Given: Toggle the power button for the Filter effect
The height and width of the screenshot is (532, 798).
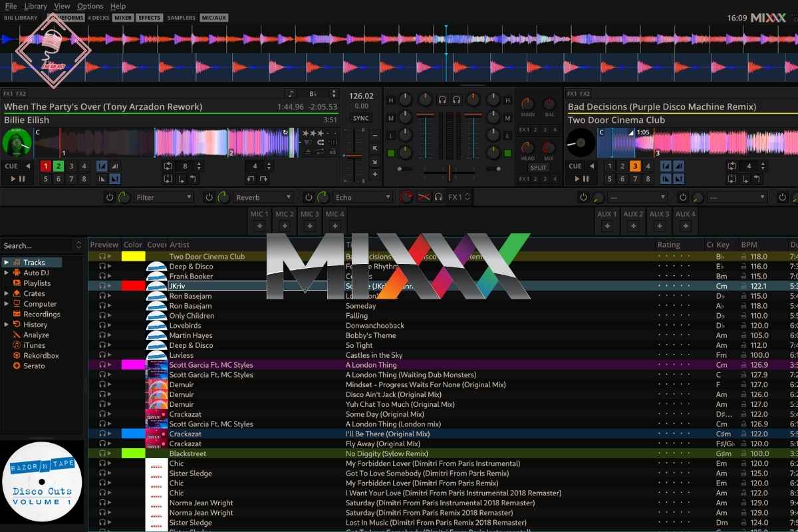Looking at the screenshot, I should click(110, 198).
